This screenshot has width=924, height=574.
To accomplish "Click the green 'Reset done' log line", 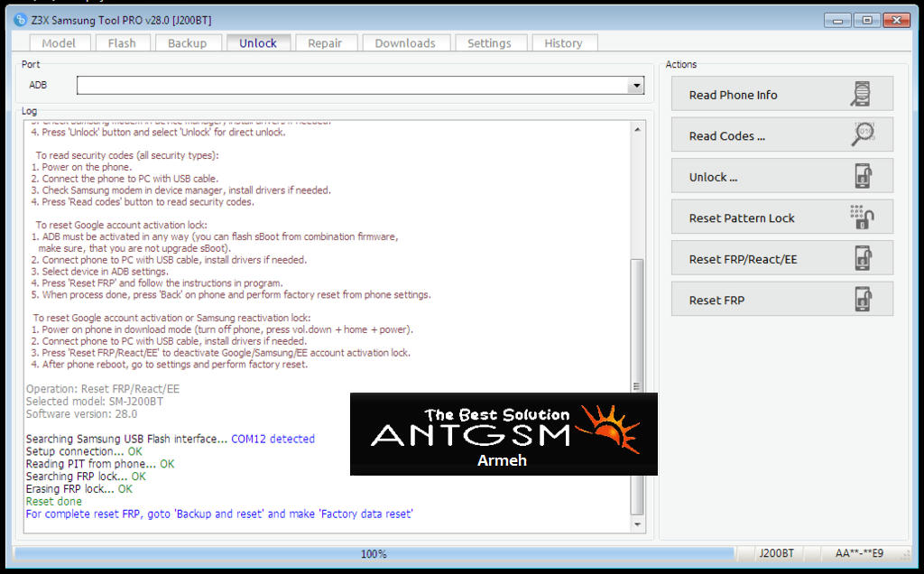I will point(53,502).
